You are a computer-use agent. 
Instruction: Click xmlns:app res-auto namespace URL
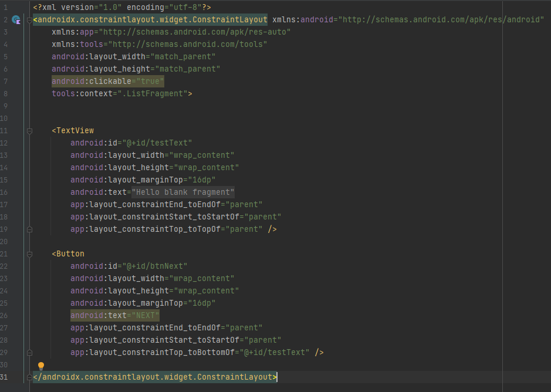[x=195, y=32]
